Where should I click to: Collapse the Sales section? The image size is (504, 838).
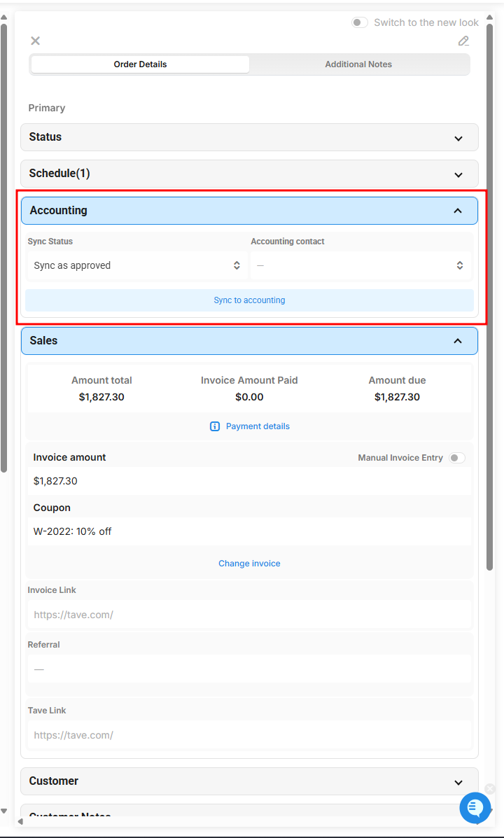[x=250, y=341]
